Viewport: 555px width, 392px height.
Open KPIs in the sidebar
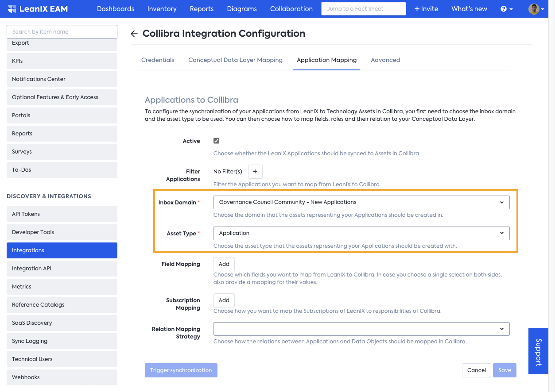[x=62, y=61]
